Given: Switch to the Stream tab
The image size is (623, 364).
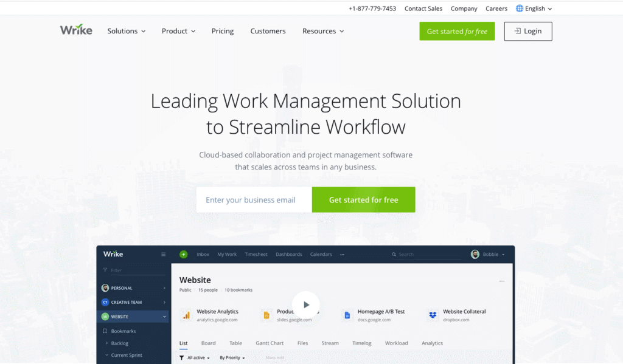Looking at the screenshot, I should tap(330, 343).
